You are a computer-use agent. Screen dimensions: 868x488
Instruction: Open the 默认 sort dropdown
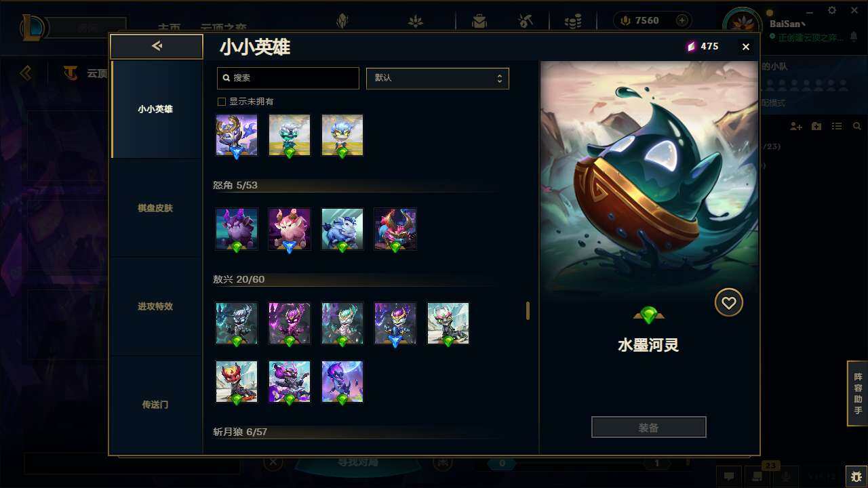[x=437, y=78]
